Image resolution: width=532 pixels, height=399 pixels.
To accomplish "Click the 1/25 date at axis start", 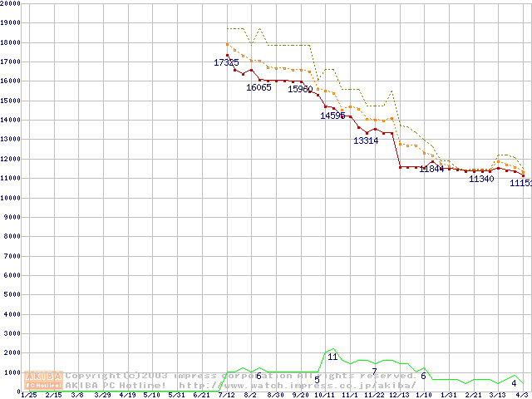I will (28, 395).
